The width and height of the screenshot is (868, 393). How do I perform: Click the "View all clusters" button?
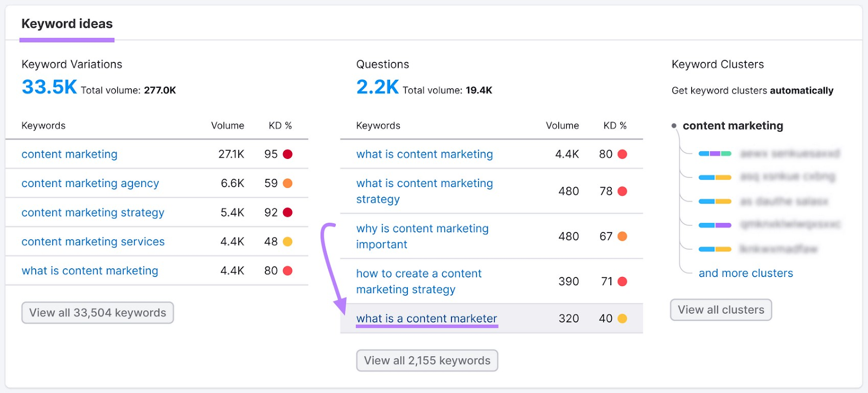720,310
